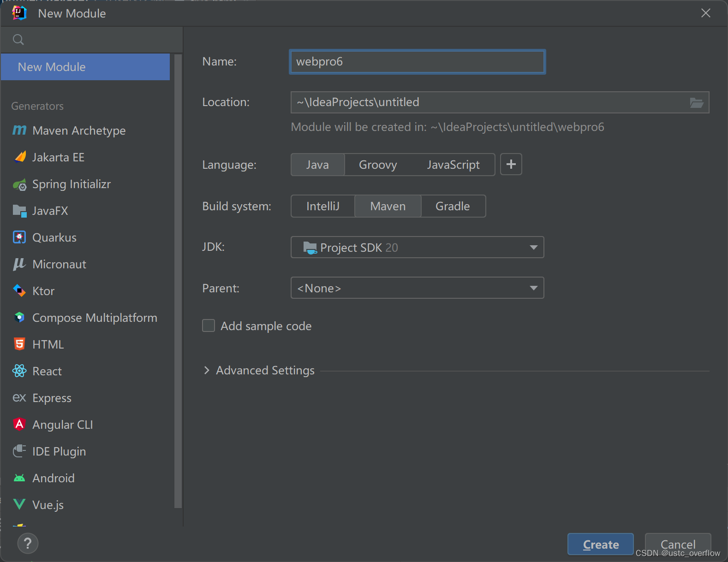Select New Module in sidebar
728x562 pixels.
pyautogui.click(x=85, y=67)
